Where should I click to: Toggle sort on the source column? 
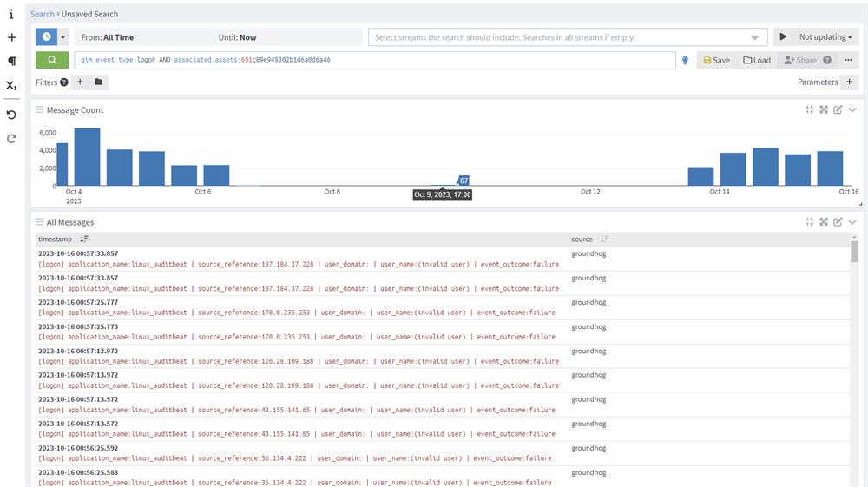coord(604,239)
